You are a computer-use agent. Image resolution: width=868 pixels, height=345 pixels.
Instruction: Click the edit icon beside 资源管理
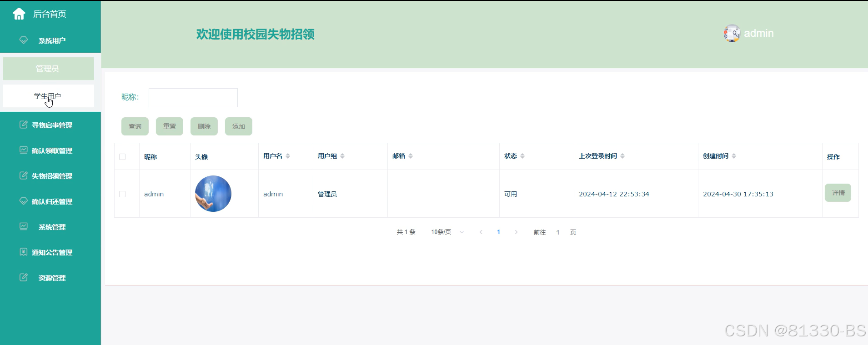pos(24,277)
